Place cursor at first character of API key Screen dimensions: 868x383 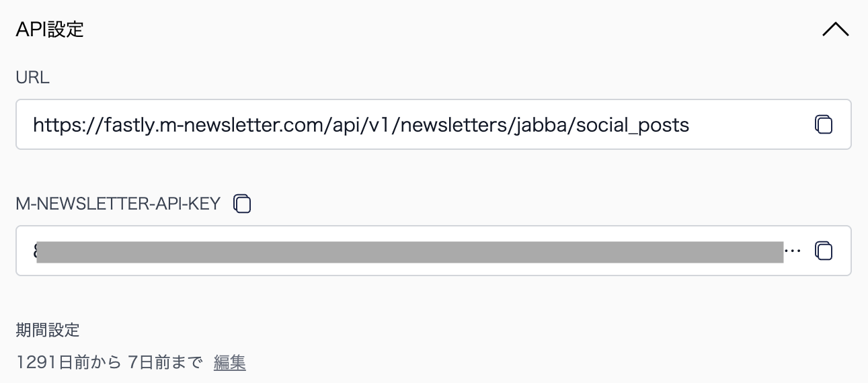(x=34, y=251)
